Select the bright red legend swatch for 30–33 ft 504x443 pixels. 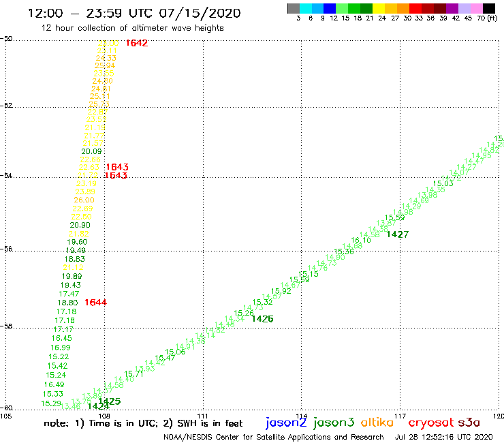click(x=415, y=9)
